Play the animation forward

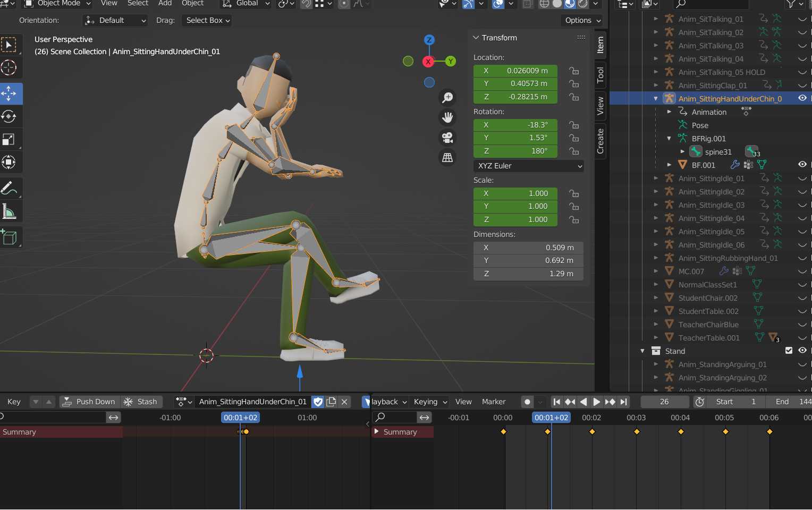click(596, 402)
